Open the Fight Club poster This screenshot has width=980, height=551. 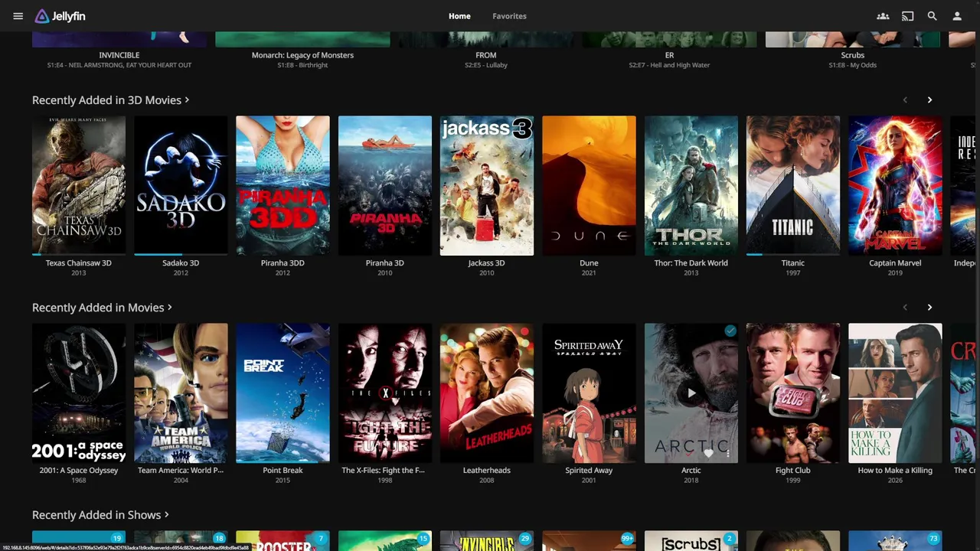[x=793, y=393]
